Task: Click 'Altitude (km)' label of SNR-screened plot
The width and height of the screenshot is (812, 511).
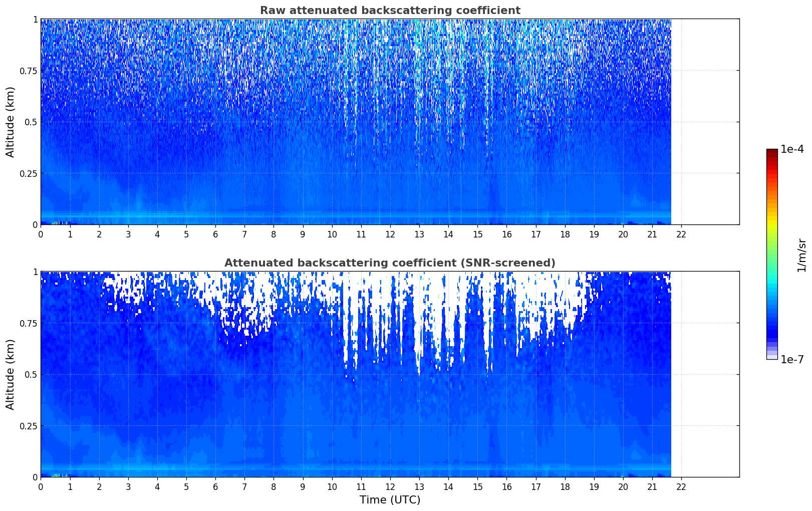Action: [x=11, y=374]
